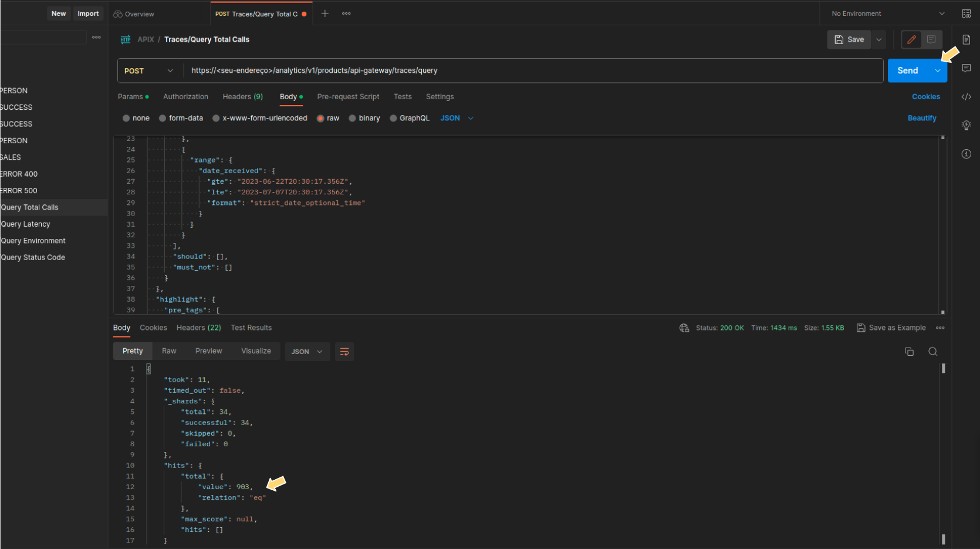
Task: Click the info icon in right sidebar
Action: (x=966, y=154)
